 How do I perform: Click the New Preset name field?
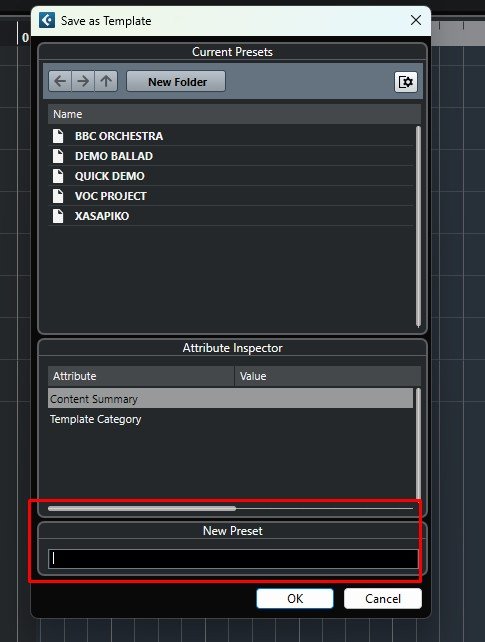233,559
